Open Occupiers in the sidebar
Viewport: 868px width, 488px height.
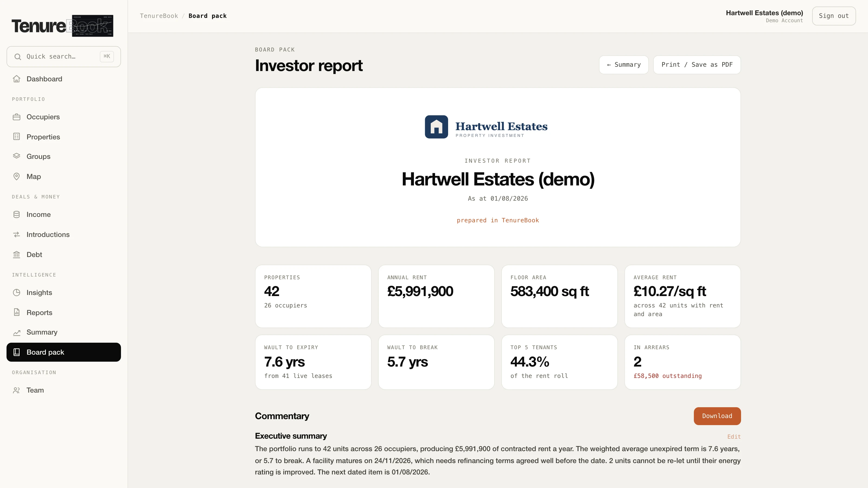pyautogui.click(x=64, y=117)
